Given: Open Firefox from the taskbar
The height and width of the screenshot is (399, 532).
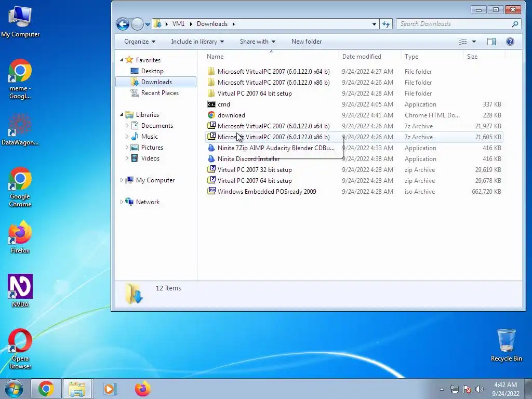Looking at the screenshot, I should click(x=142, y=389).
